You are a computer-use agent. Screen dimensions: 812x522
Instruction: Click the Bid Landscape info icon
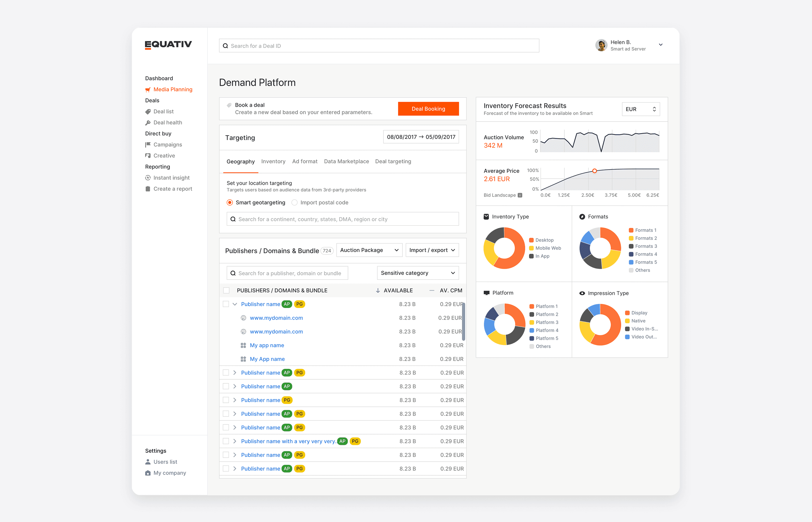pos(520,195)
